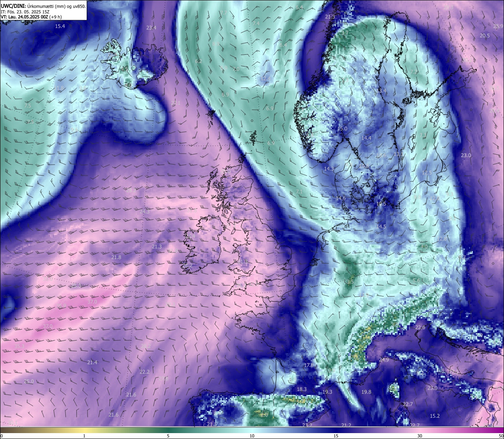Select the 23.4 value label
Viewport: 504px width, 439px height.
pos(151,28)
